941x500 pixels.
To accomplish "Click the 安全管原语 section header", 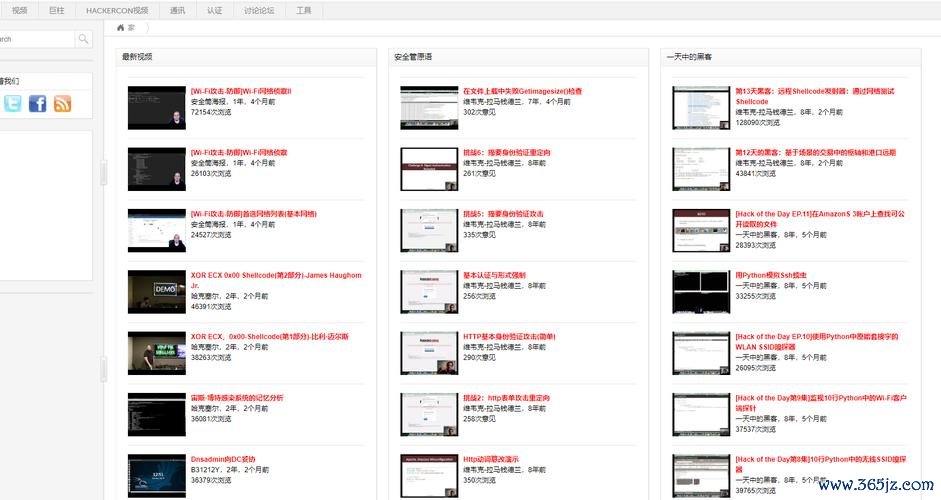I will pyautogui.click(x=413, y=57).
